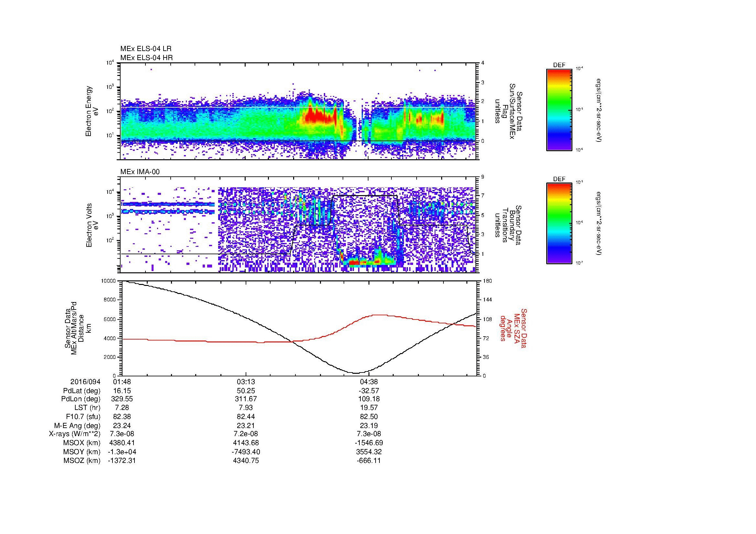Image resolution: width=756 pixels, height=534 pixels.
Task: Click the '2016/094' date label
Action: click(x=85, y=382)
